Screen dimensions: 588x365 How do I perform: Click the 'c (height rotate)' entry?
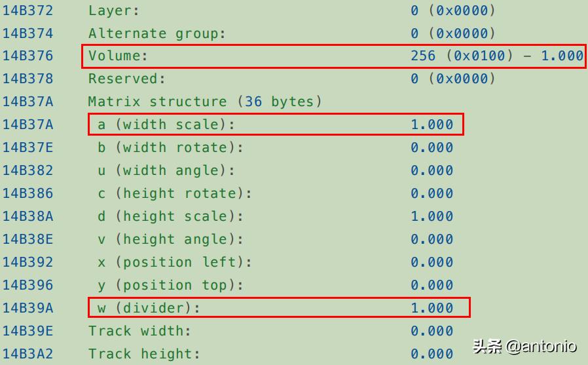coord(174,193)
